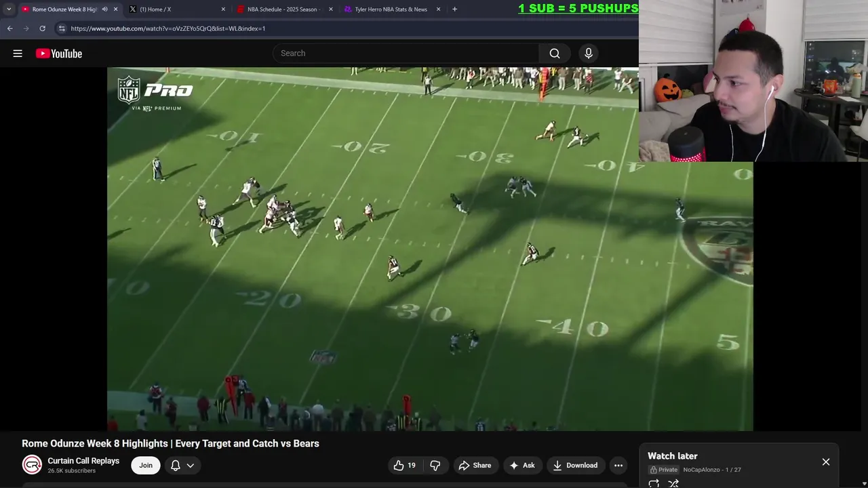This screenshot has height=488, width=868.
Task: Click the Join membership button
Action: coord(146,465)
